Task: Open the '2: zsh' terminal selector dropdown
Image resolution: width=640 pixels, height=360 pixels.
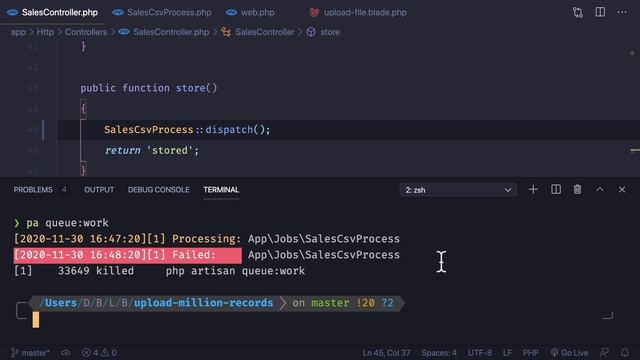Action: click(458, 190)
